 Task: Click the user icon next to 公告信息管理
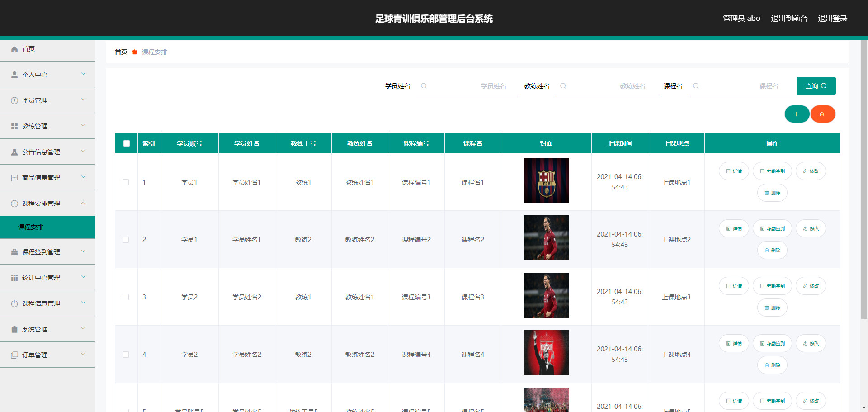point(14,152)
